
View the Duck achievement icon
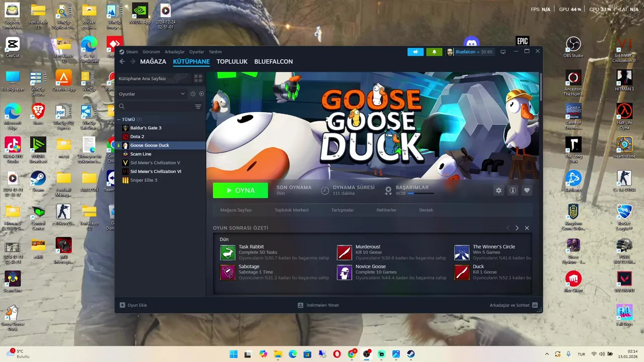pyautogui.click(x=462, y=272)
